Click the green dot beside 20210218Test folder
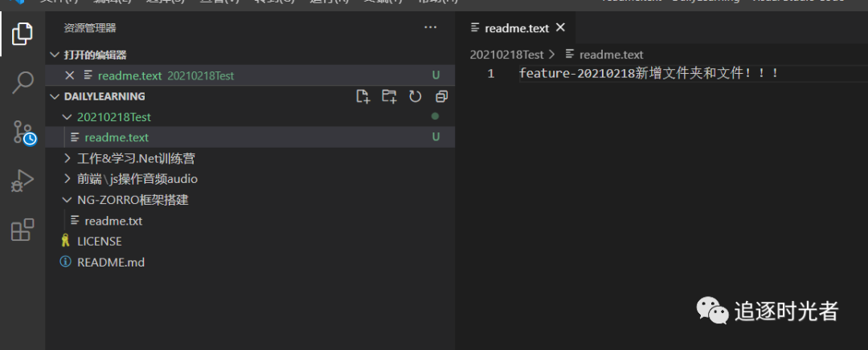This screenshot has width=868, height=350. 435,116
